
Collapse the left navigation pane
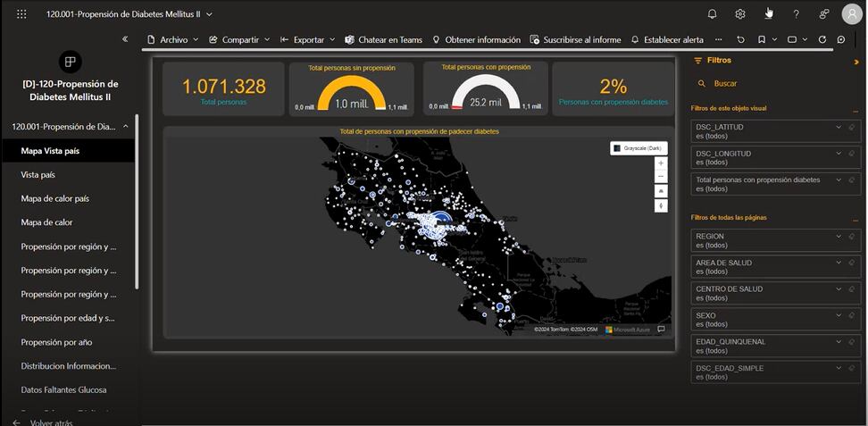click(x=125, y=39)
